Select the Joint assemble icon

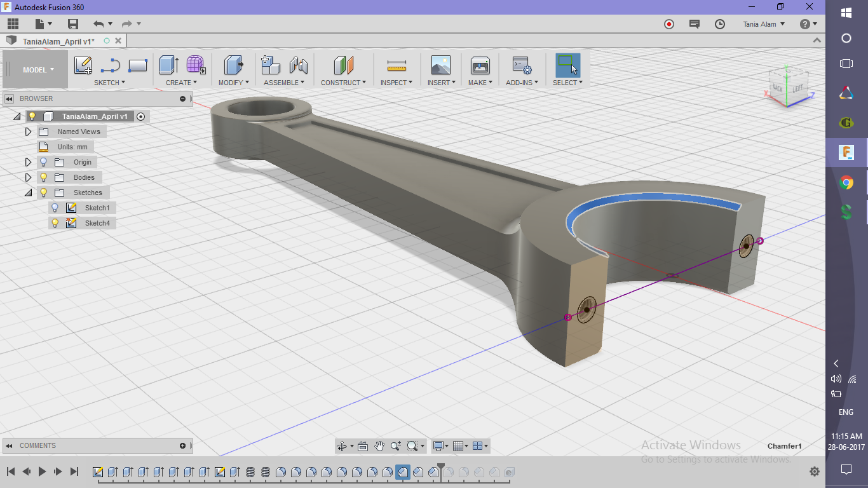(298, 65)
